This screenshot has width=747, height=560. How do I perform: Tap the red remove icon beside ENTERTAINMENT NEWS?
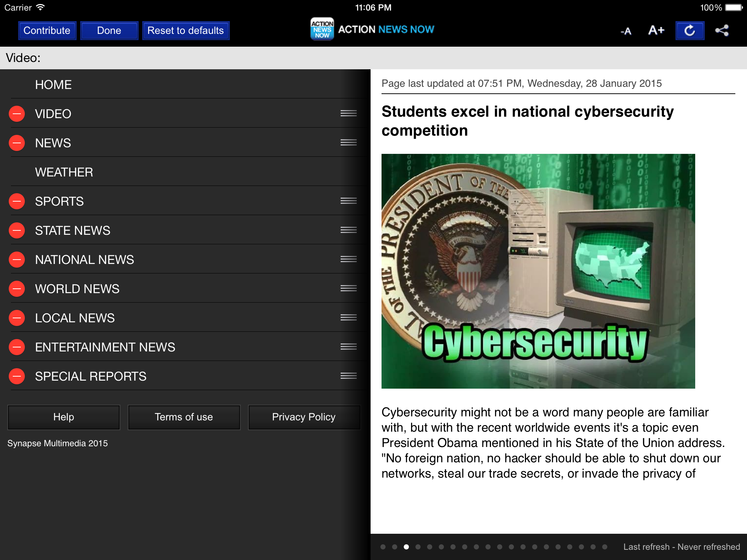17,347
